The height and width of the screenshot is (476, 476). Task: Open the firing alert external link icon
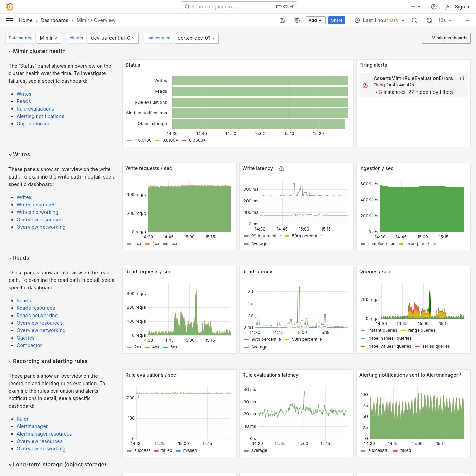462,78
